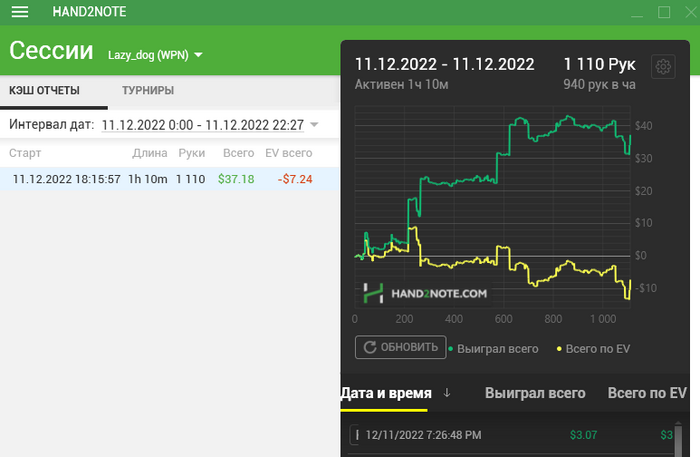700x457 pixels.
Task: Click the 12/11/2022 7:26:48 PM hand row
Action: point(509,435)
